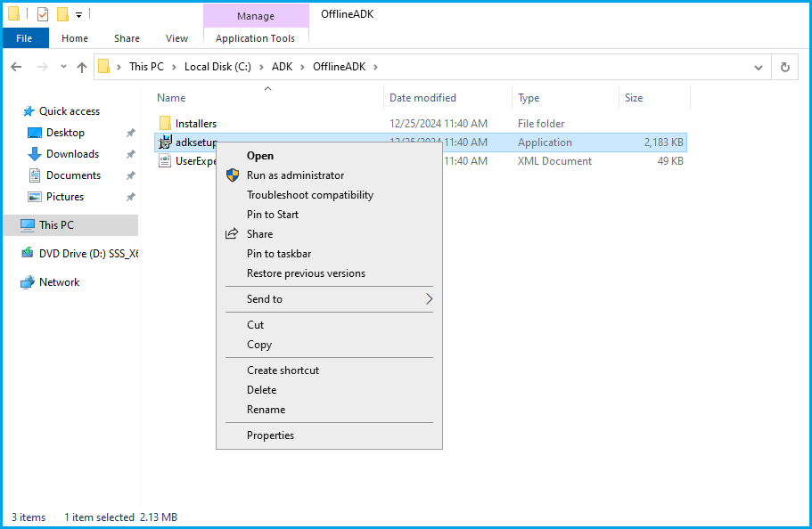Image resolution: width=812 pixels, height=529 pixels.
Task: Refresh the OfflineADK folder view
Action: pos(784,67)
